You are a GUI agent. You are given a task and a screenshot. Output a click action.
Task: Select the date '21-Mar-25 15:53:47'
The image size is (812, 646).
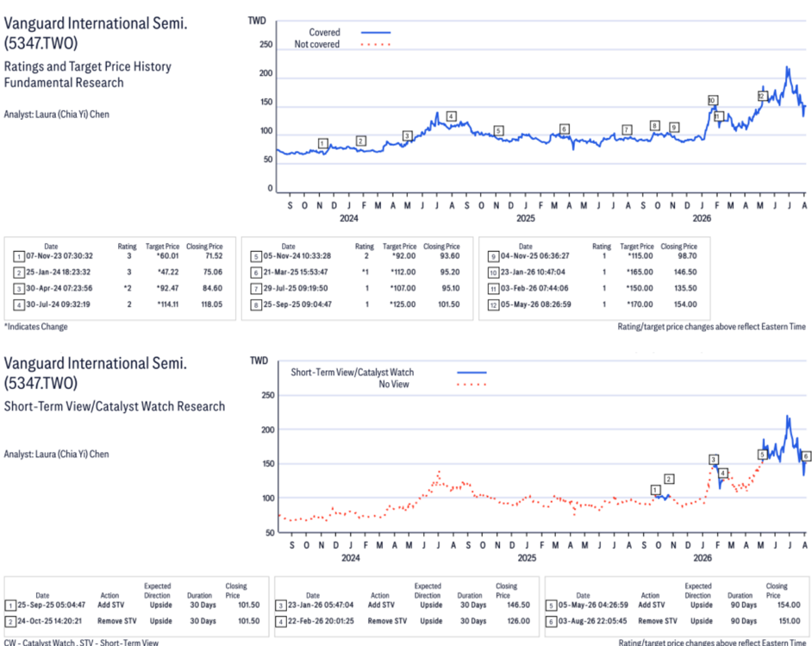(297, 272)
